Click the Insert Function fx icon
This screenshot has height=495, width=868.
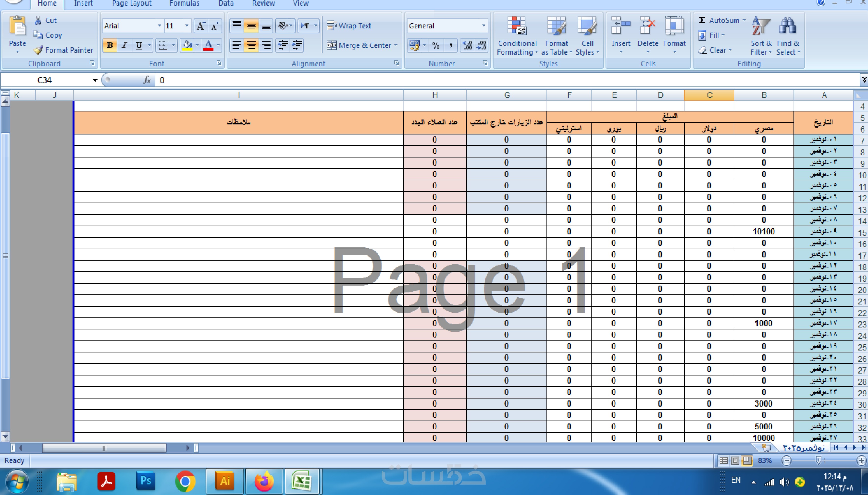click(147, 80)
